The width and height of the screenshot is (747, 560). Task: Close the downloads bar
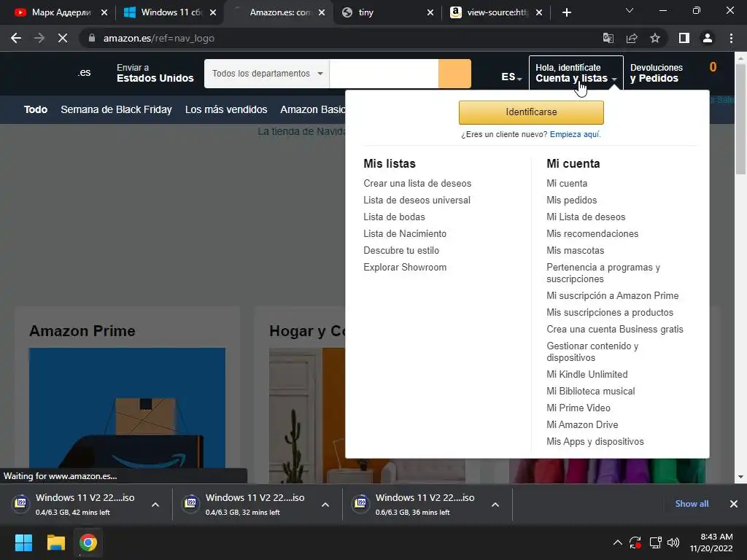734,504
